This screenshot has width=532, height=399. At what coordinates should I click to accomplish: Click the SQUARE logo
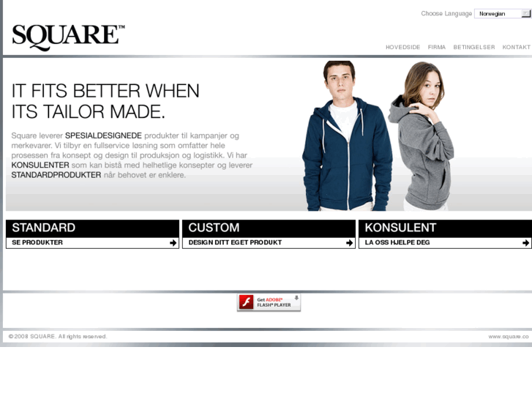coord(68,37)
